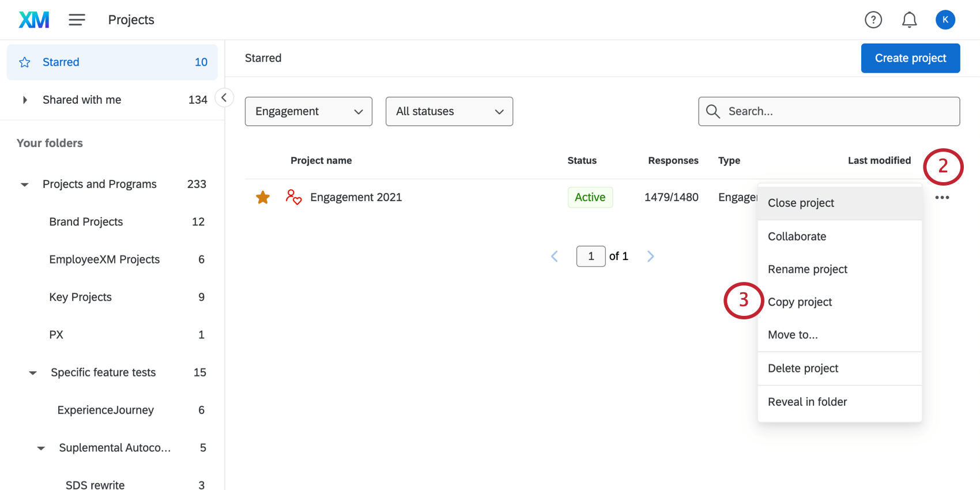Open the Engagement project type dropdown
980x490 pixels.
point(308,111)
